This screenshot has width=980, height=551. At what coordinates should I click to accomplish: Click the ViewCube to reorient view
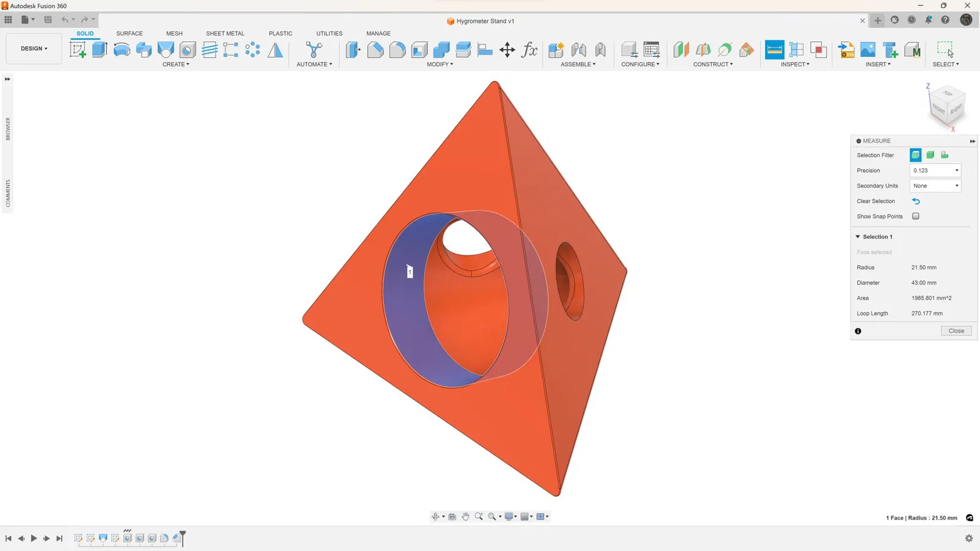point(948,107)
